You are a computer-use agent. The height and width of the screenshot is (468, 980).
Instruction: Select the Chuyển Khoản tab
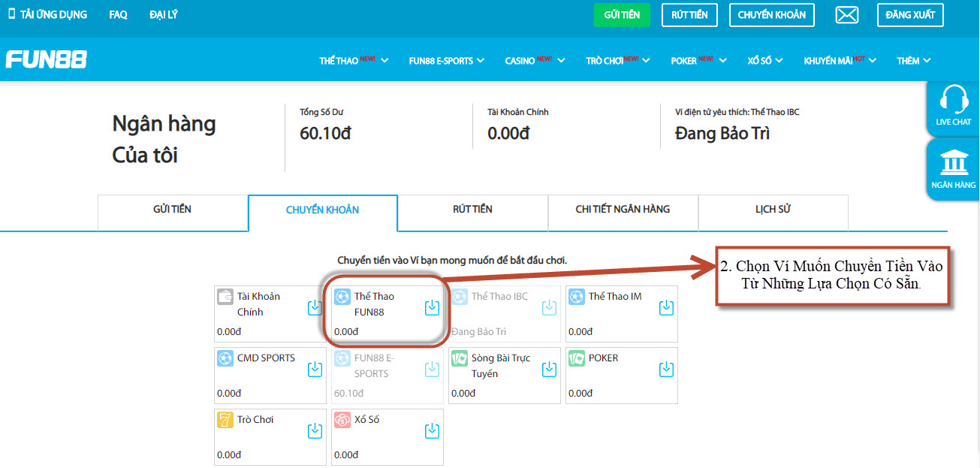pos(323,213)
